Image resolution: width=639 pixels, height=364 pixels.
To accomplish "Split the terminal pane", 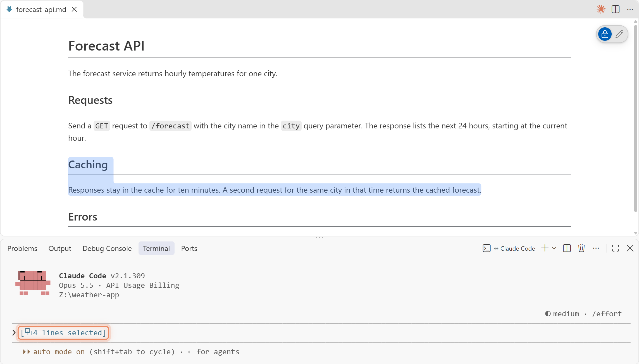I will (x=567, y=248).
